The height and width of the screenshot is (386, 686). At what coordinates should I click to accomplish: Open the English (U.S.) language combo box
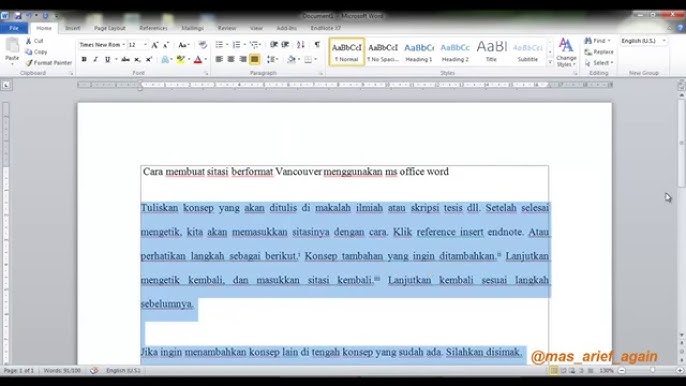pos(644,41)
